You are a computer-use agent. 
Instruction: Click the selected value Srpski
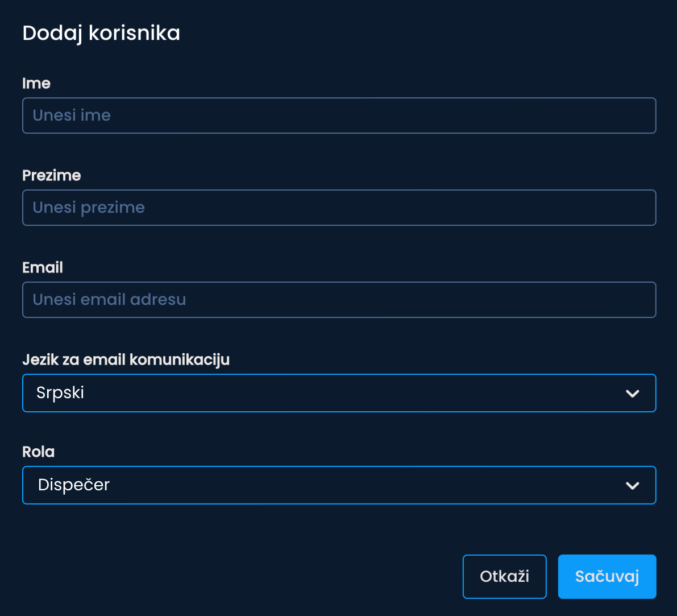[x=60, y=392]
